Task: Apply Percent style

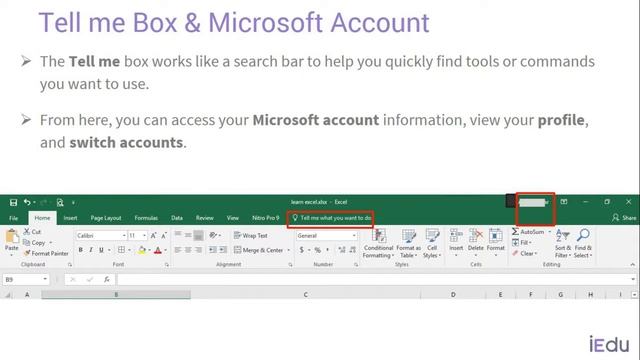Action: [x=318, y=250]
